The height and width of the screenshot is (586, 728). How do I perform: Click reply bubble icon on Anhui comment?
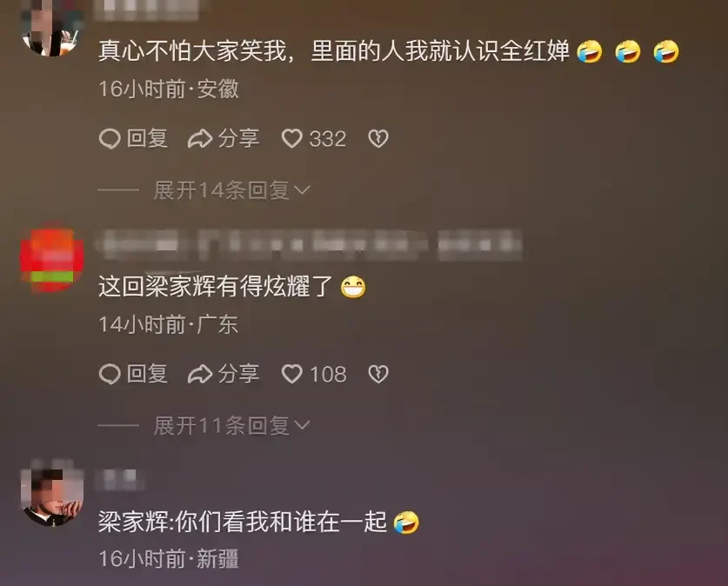click(x=110, y=139)
